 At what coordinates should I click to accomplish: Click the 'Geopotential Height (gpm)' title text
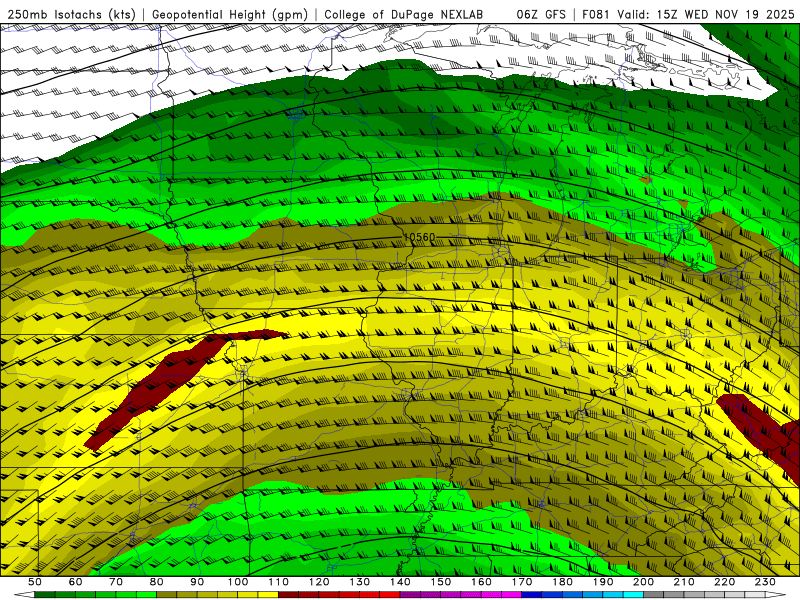point(230,14)
